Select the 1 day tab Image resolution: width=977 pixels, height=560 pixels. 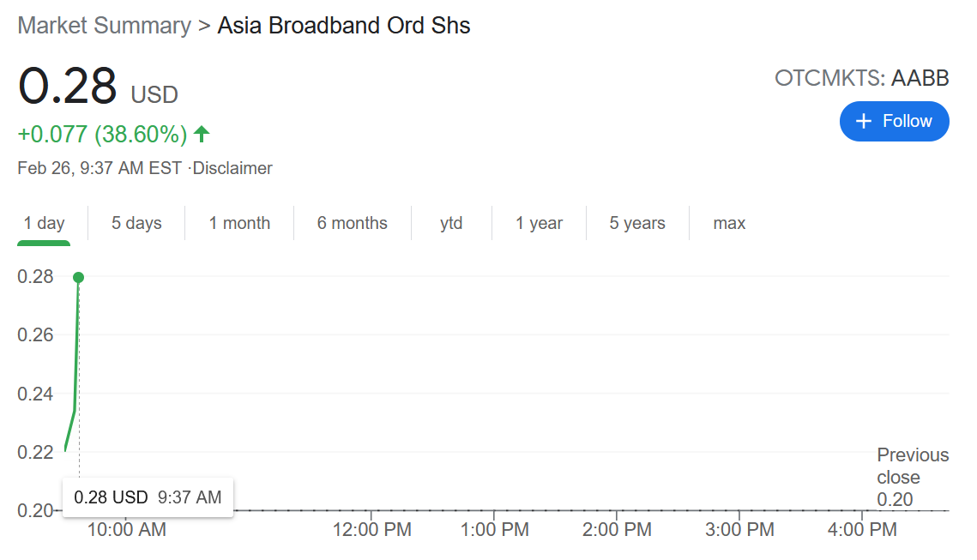click(x=44, y=223)
